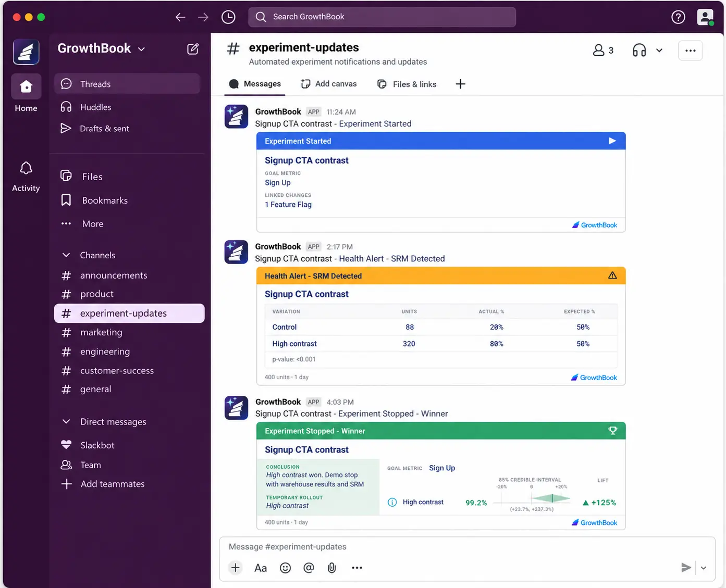Screen dimensions: 726x588
Task: Open history clock icon
Action: [228, 17]
